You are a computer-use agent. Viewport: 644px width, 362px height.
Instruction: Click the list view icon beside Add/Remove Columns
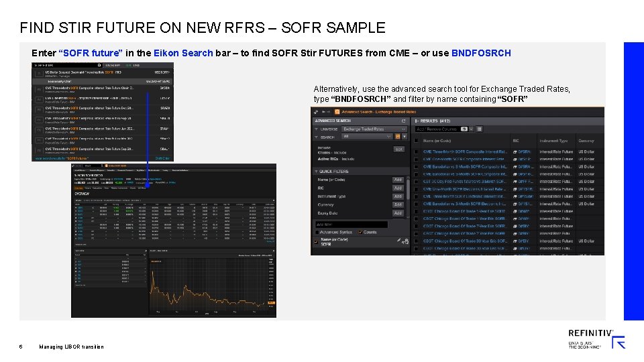pyautogui.click(x=479, y=129)
